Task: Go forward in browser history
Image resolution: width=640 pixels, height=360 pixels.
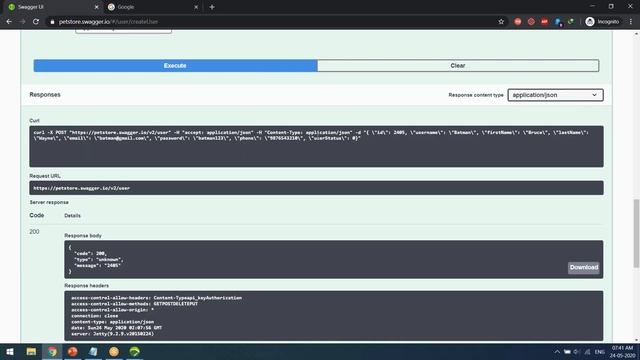Action: 22,22
